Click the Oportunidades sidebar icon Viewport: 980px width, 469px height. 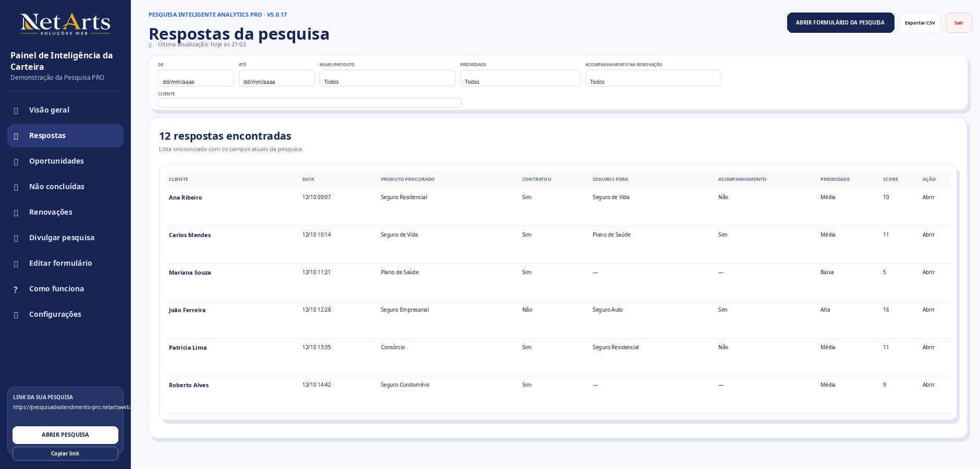coord(16,162)
